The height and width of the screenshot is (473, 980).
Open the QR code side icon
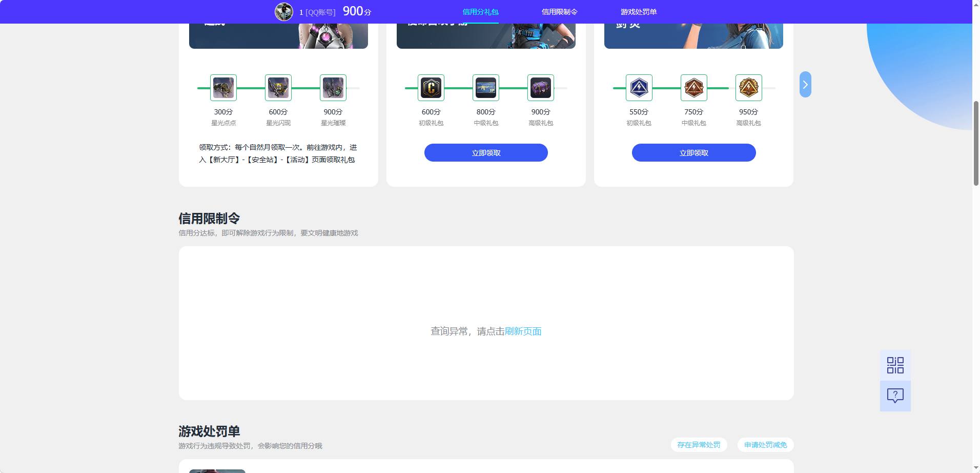tap(895, 365)
